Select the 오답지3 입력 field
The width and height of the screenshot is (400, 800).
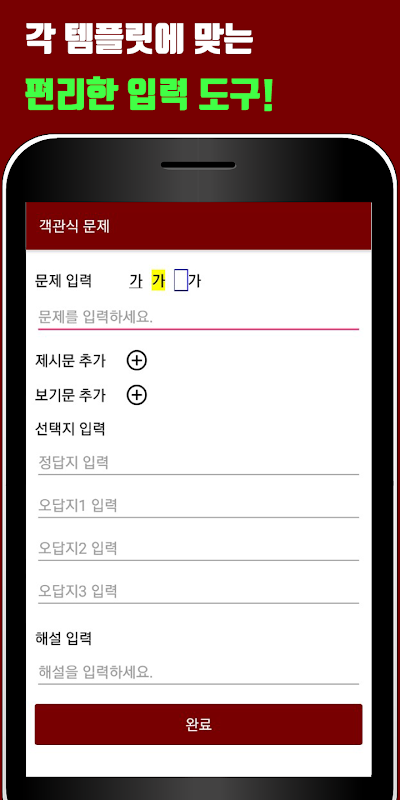198,591
